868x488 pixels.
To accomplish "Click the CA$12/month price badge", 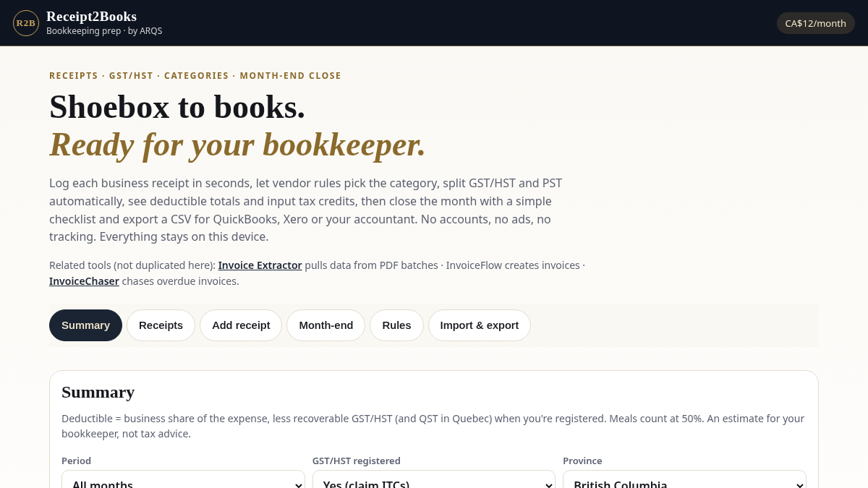I will 815,23.
